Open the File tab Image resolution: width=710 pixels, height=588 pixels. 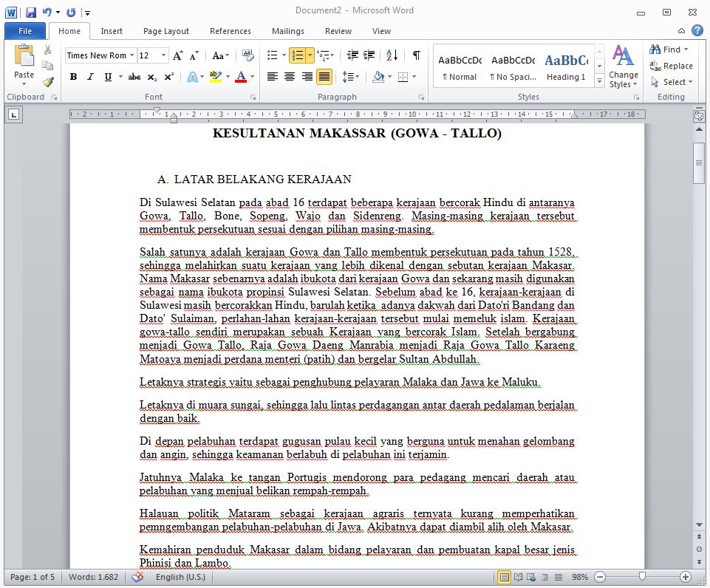pos(25,31)
